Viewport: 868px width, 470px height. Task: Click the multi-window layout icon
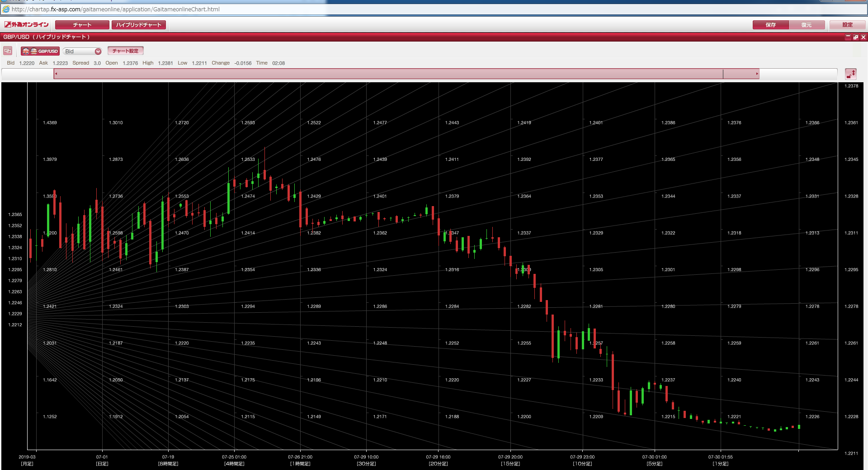[8, 51]
